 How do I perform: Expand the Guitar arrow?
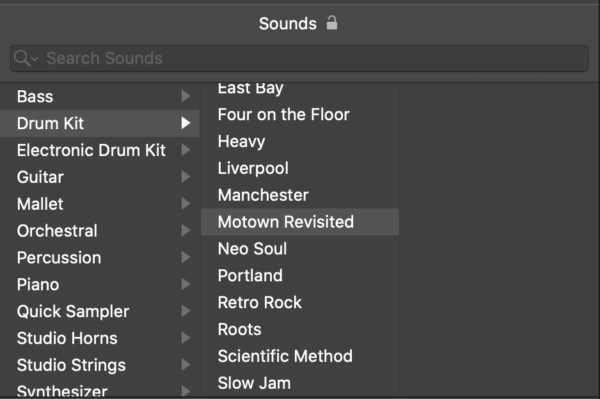[186, 177]
